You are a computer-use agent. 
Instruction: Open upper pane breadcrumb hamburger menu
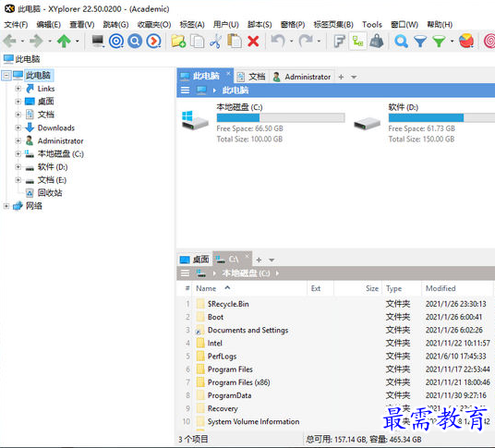(x=185, y=91)
